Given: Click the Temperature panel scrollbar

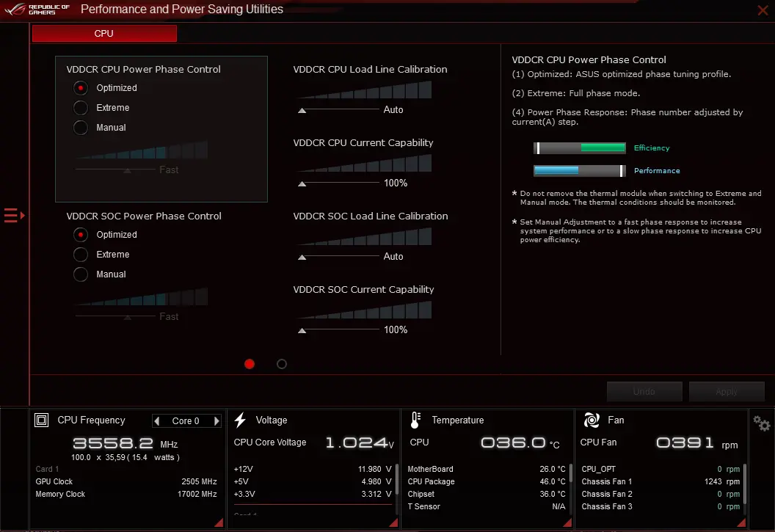Looking at the screenshot, I should pos(571,473).
